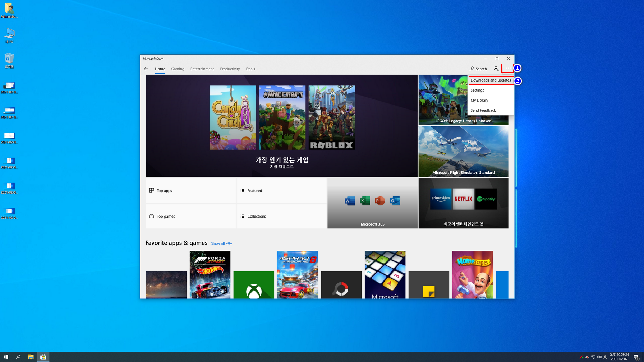
Task: Open the Sticky Notes app tile
Action: [429, 285]
